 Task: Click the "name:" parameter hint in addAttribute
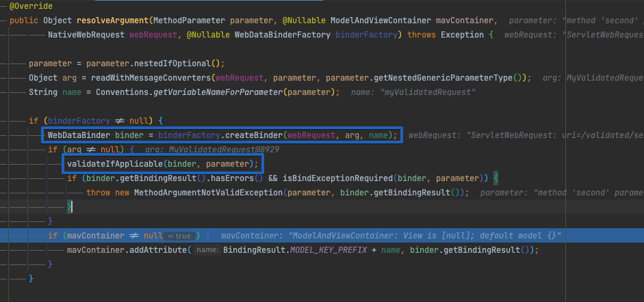pos(207,250)
